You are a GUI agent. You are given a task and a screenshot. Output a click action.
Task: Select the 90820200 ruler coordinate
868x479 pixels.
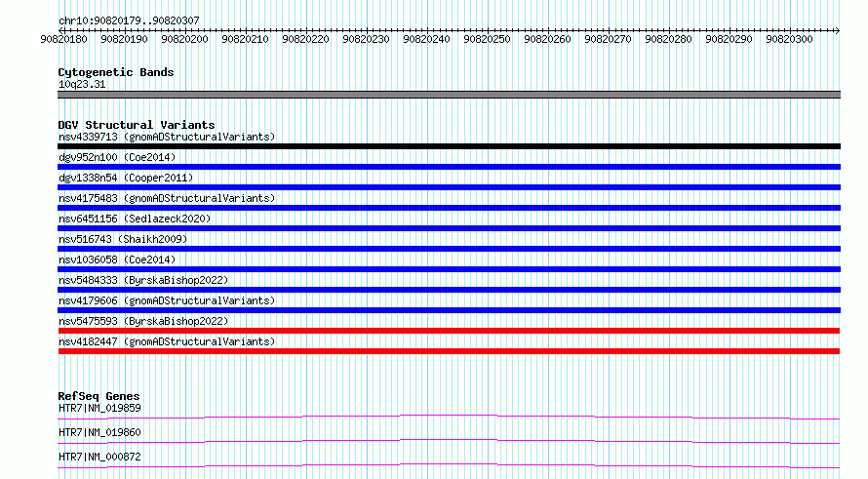[x=184, y=39]
